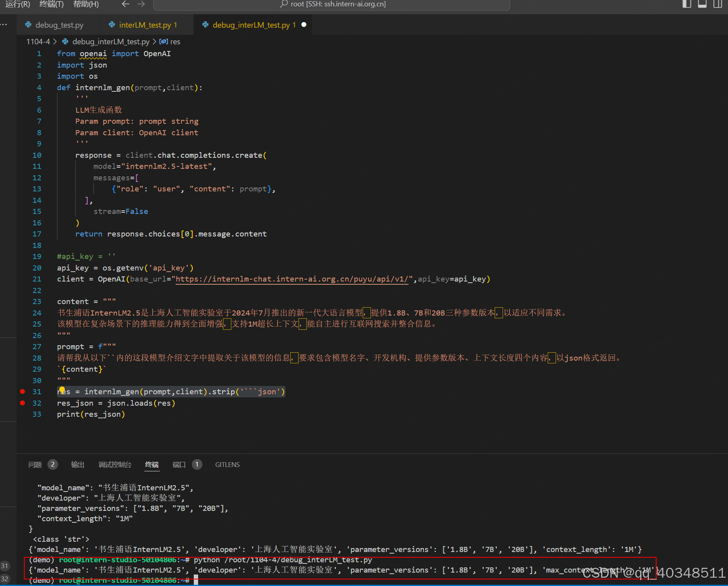Click the lightbulb code action on line 31
This screenshot has height=586, width=728.
pos(62,390)
